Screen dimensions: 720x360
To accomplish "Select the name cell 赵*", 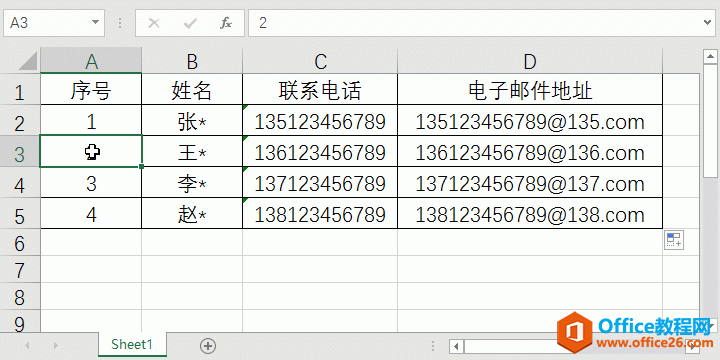I will coord(192,214).
